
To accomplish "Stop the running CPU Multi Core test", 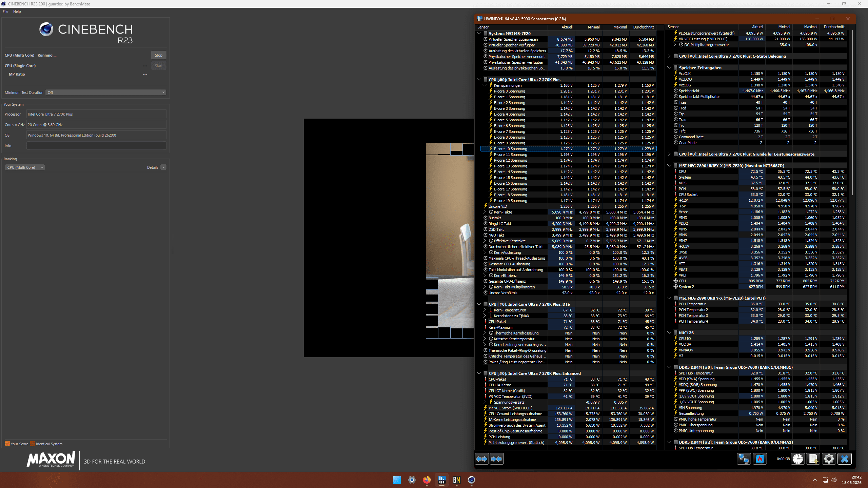I will [159, 55].
